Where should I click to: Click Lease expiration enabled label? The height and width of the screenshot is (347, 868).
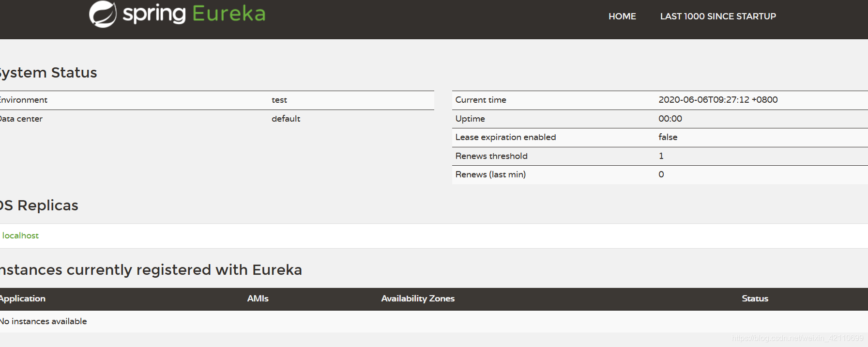click(x=505, y=137)
